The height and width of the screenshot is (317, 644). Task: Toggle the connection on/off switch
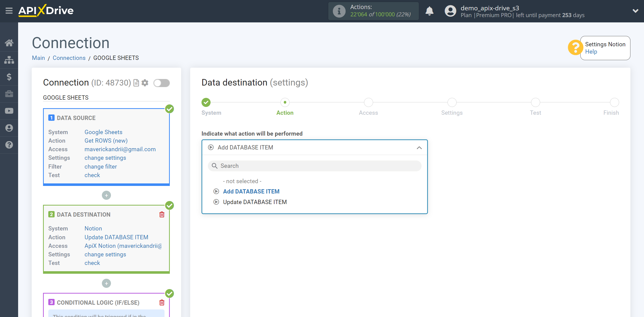coord(162,83)
